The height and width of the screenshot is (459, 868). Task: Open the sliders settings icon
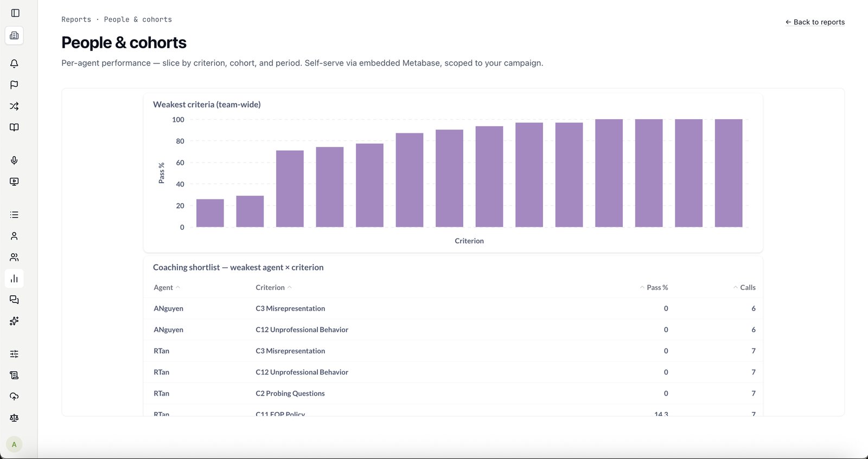pos(14,354)
